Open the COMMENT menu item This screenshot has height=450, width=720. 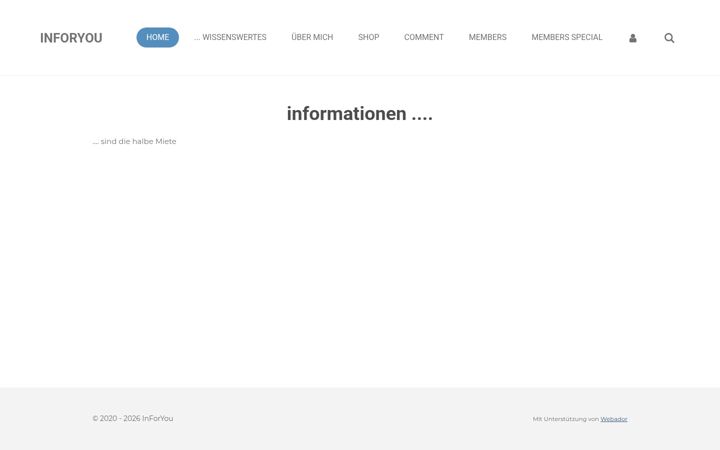(x=424, y=37)
